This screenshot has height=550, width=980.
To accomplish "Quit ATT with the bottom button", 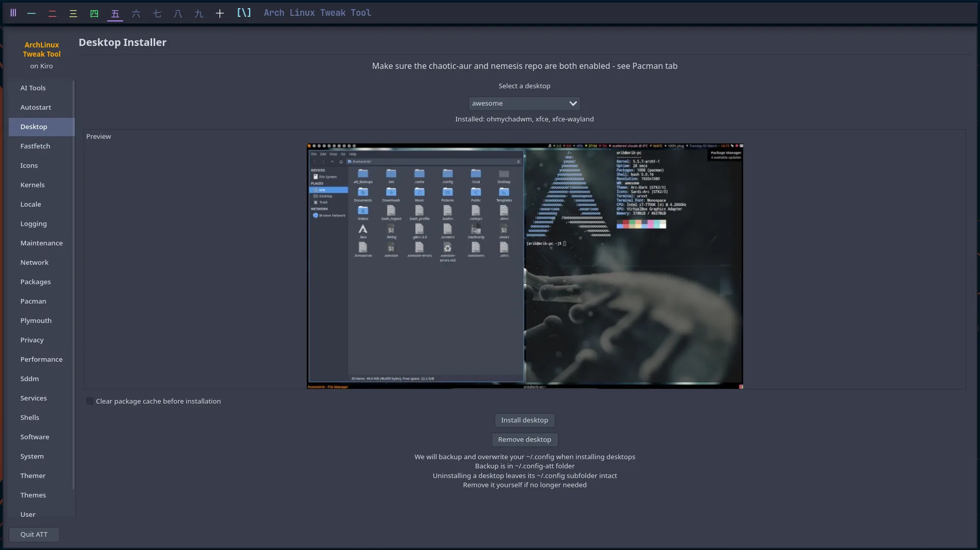I will coord(34,534).
